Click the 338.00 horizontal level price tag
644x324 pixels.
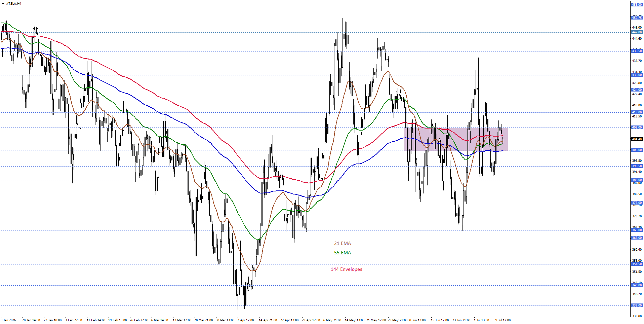637,305
